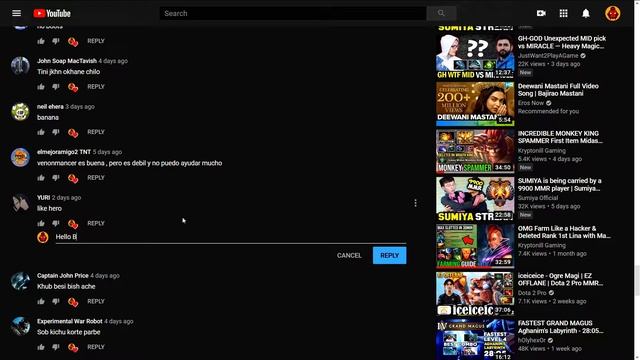Open Eros Now channel link
This screenshot has height=360, width=640.
(531, 103)
